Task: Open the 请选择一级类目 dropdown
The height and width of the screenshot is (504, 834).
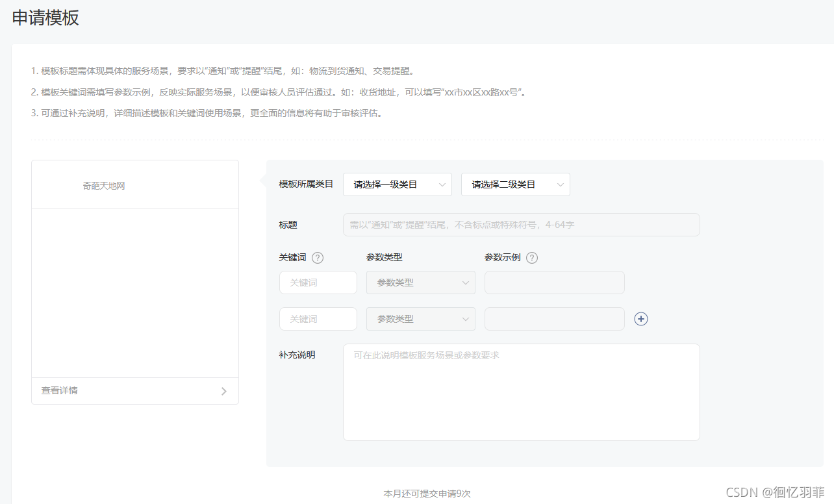Action: tap(398, 184)
